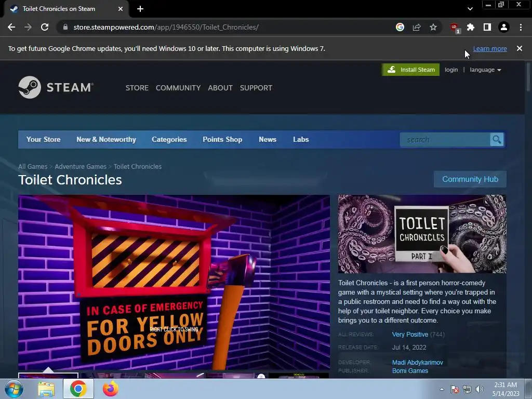Image resolution: width=532 pixels, height=399 pixels.
Task: Select the Your Store tab
Action: click(44, 139)
